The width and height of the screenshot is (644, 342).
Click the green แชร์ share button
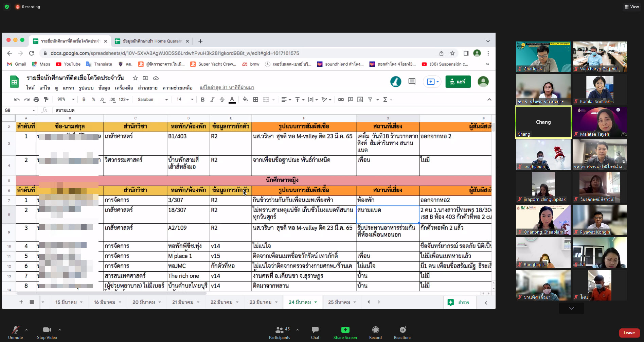(x=458, y=82)
